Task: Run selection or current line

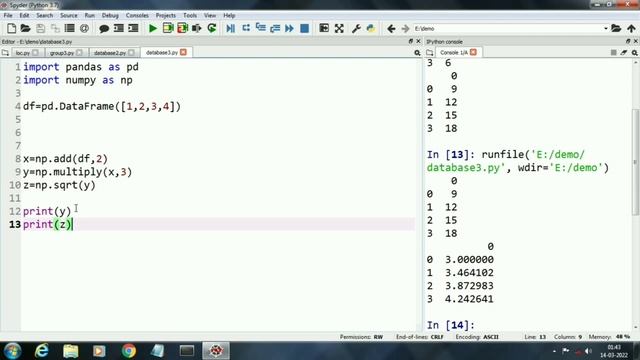Action: [197, 28]
